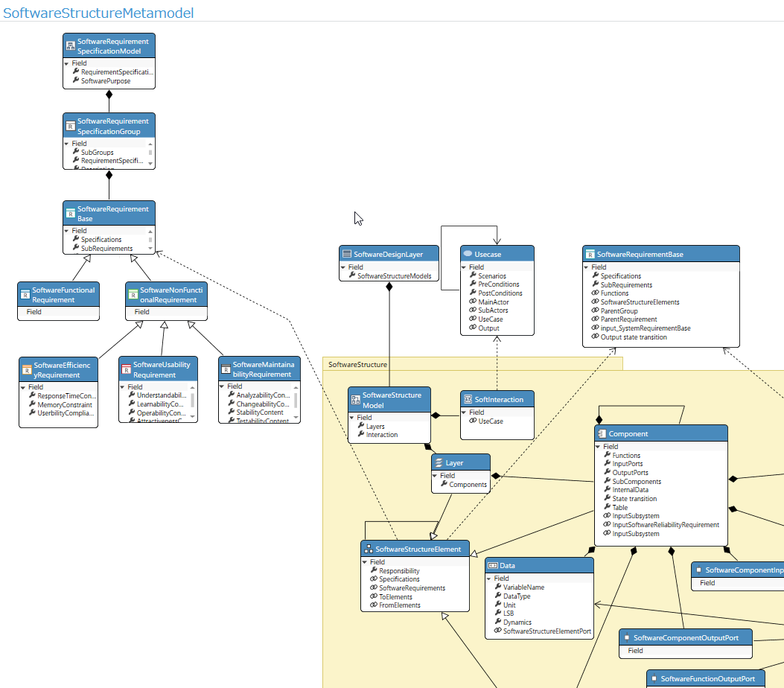Viewport: 784px width, 688px height.
Task: Select the Responsibility field
Action: [399, 570]
